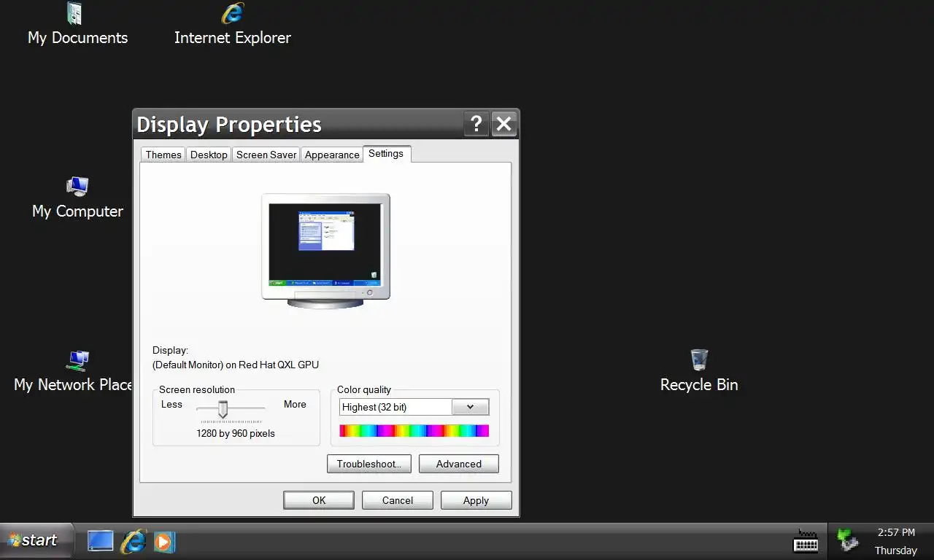Select the Internet Explorer desktop icon
Image resolution: width=934 pixels, height=560 pixels.
[232, 25]
